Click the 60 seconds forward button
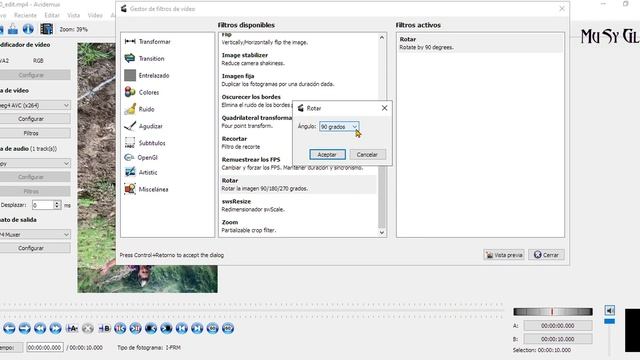The width and height of the screenshot is (640, 360). tap(228, 328)
